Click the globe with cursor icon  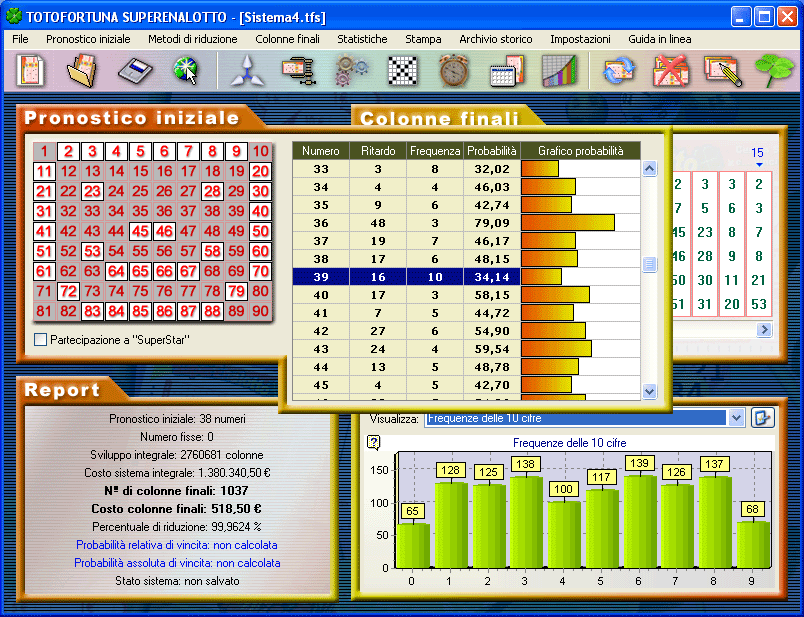(184, 71)
